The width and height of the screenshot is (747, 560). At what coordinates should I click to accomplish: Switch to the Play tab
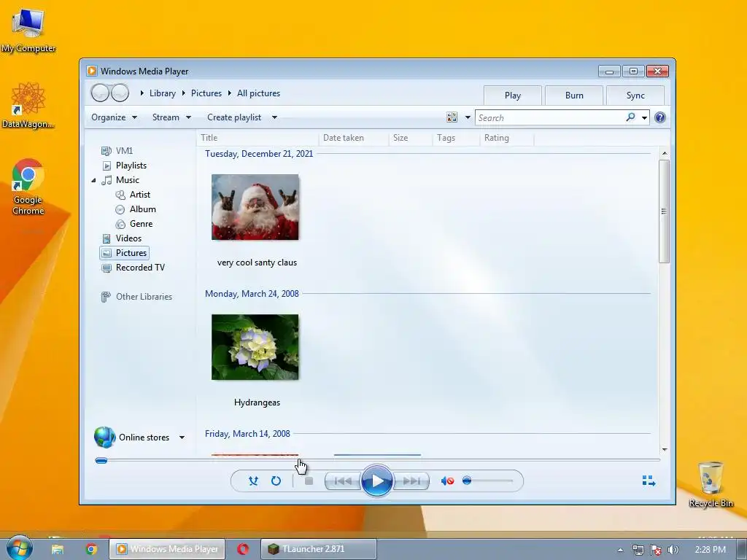(x=513, y=96)
